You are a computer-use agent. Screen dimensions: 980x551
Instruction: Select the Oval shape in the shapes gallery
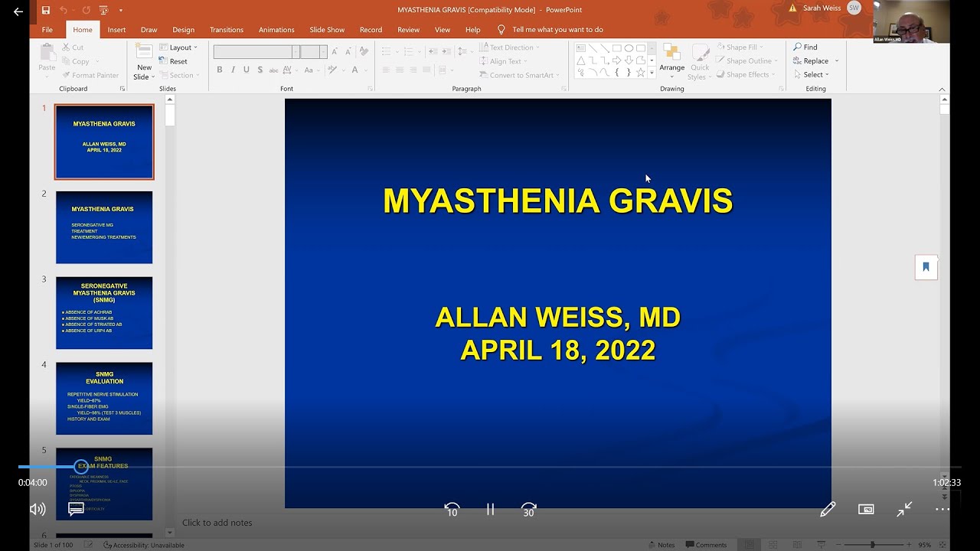(x=629, y=48)
